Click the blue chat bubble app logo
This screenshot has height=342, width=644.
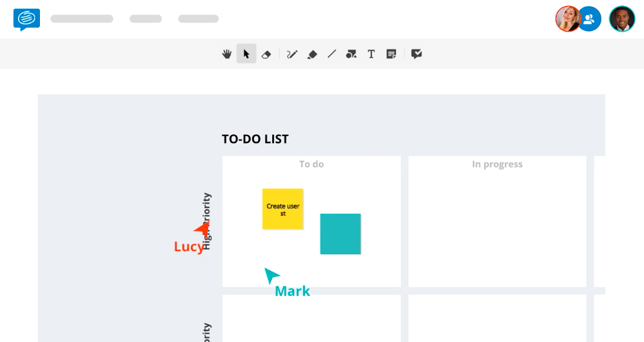[x=27, y=19]
